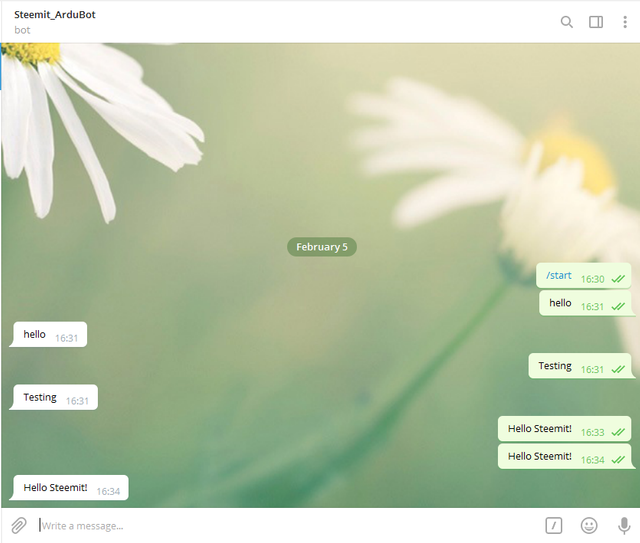Click the microphone voice message icon
Image resolution: width=640 pixels, height=543 pixels.
pyautogui.click(x=624, y=525)
